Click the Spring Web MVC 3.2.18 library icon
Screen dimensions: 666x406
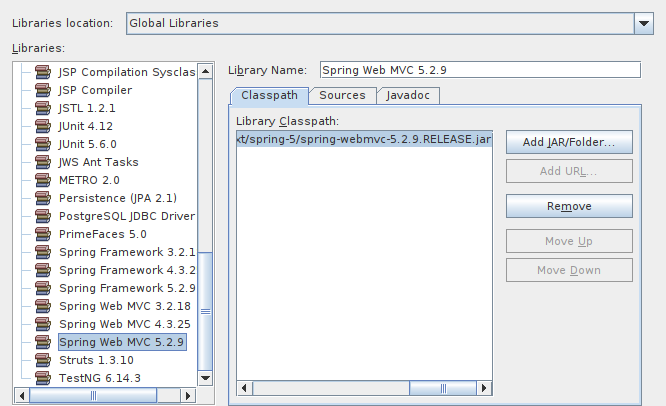coord(43,306)
